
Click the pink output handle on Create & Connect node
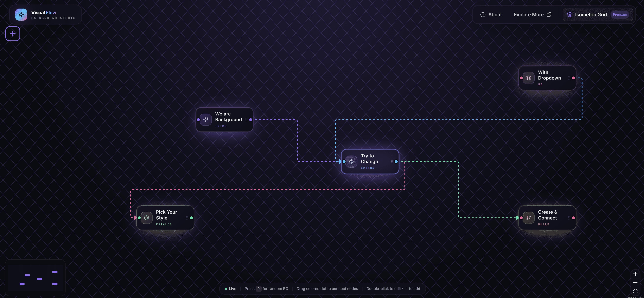pos(573,218)
